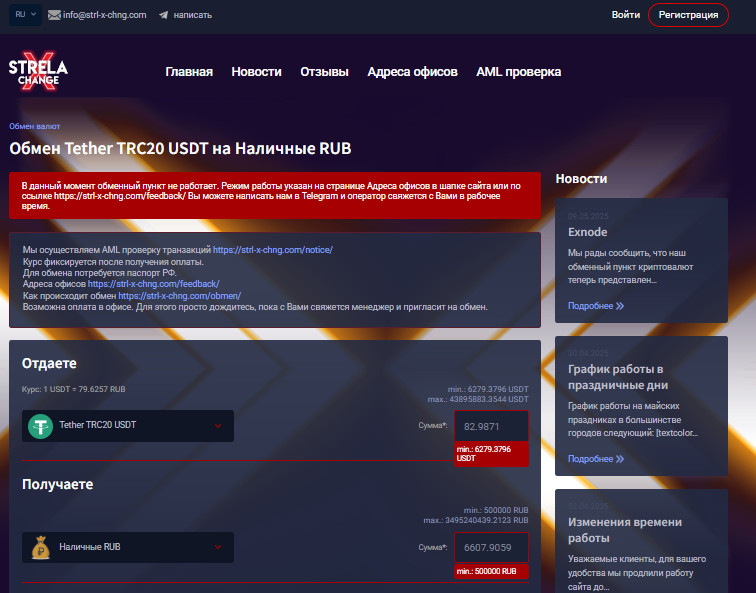Click double-arrow icon next to Exnode Подробнее
The image size is (756, 593).
coord(620,306)
